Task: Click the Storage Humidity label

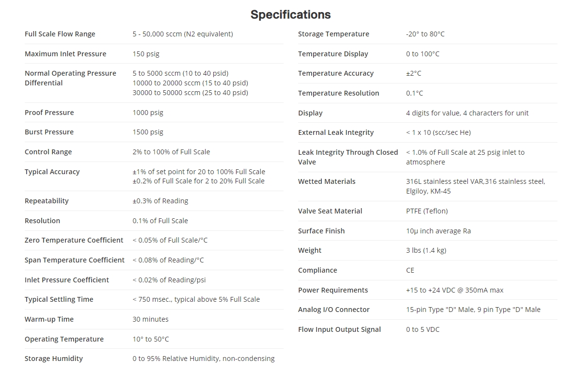Action: coord(53,359)
